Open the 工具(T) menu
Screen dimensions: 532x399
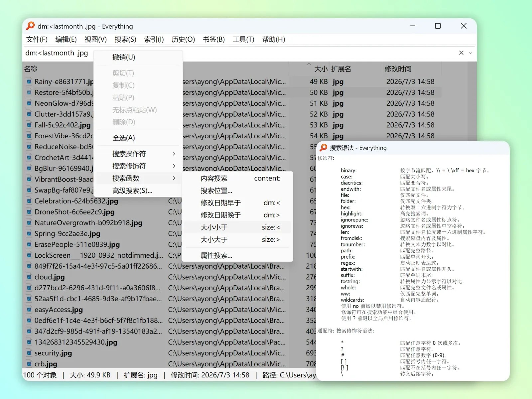(243, 39)
